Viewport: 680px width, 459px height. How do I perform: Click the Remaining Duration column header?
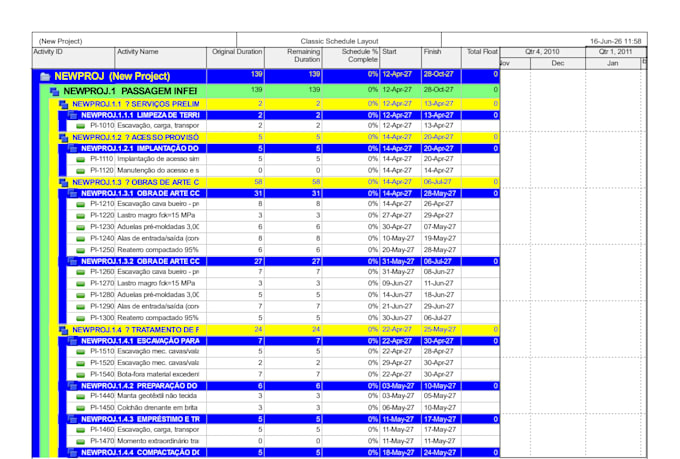pyautogui.click(x=293, y=58)
